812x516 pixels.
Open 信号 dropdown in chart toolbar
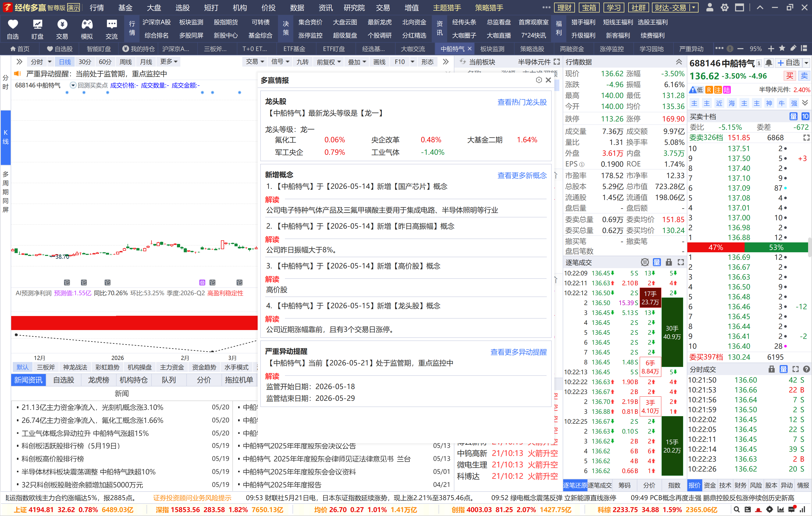point(280,61)
